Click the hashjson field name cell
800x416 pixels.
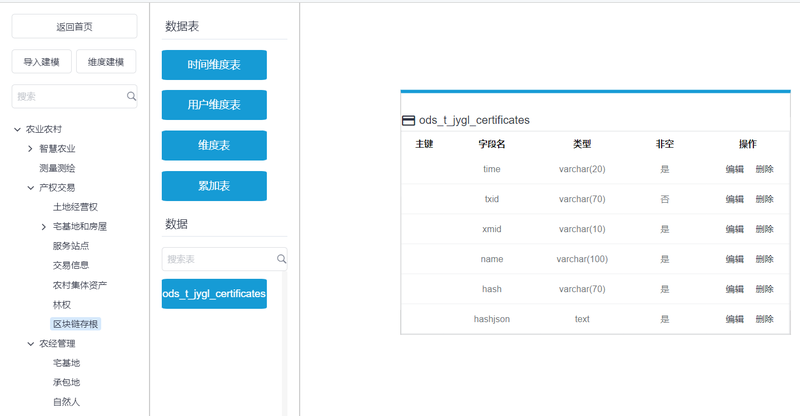492,319
